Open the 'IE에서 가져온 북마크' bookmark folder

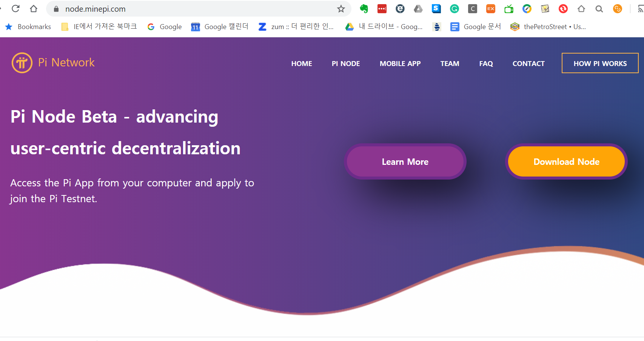[99, 27]
